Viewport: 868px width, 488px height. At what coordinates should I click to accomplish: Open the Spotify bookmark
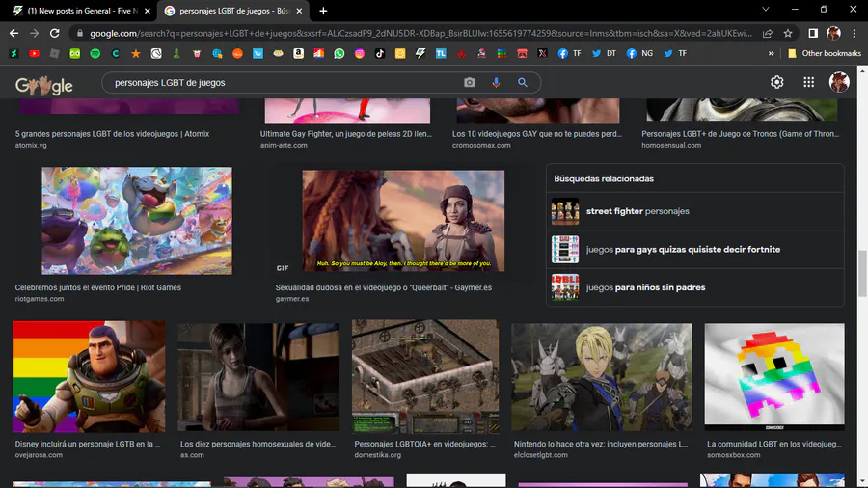(x=95, y=54)
